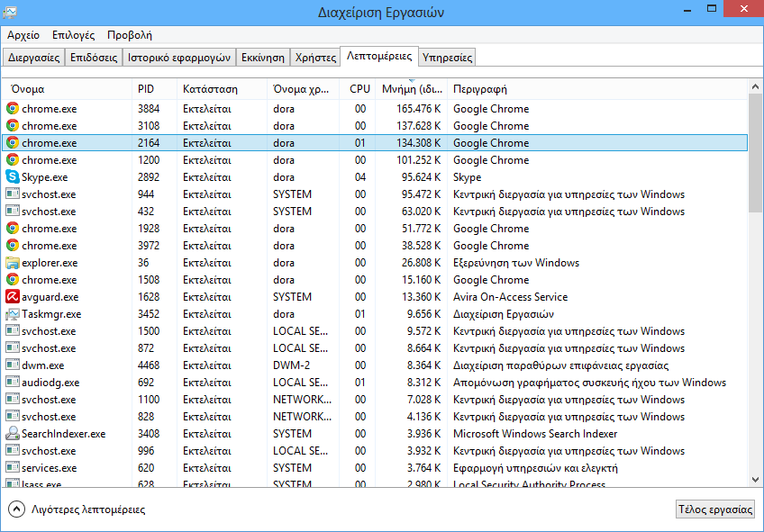Click the svchost.exe icon for PID 432
The height and width of the screenshot is (532, 764).
(13, 211)
